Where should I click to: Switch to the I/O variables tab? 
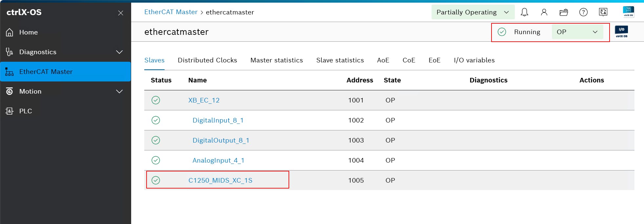[x=474, y=60]
